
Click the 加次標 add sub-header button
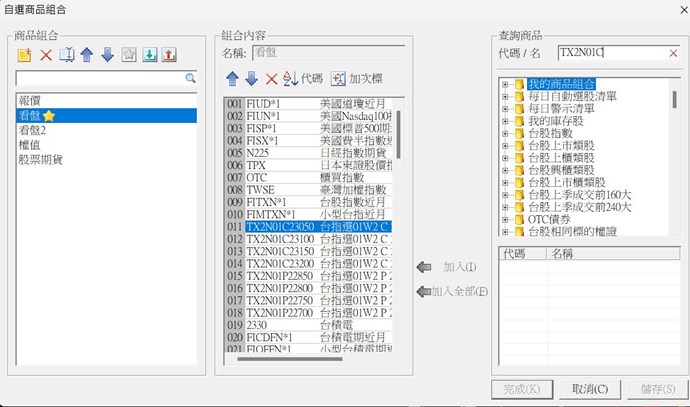point(356,78)
